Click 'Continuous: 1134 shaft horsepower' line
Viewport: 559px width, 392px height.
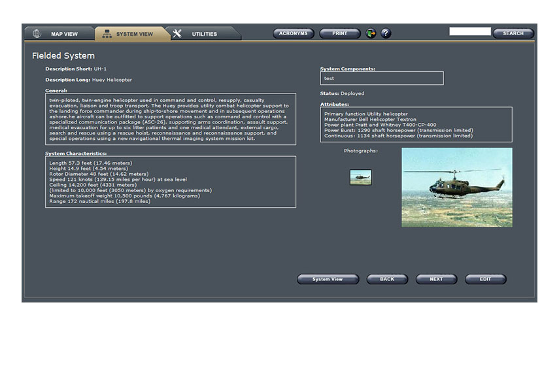399,136
